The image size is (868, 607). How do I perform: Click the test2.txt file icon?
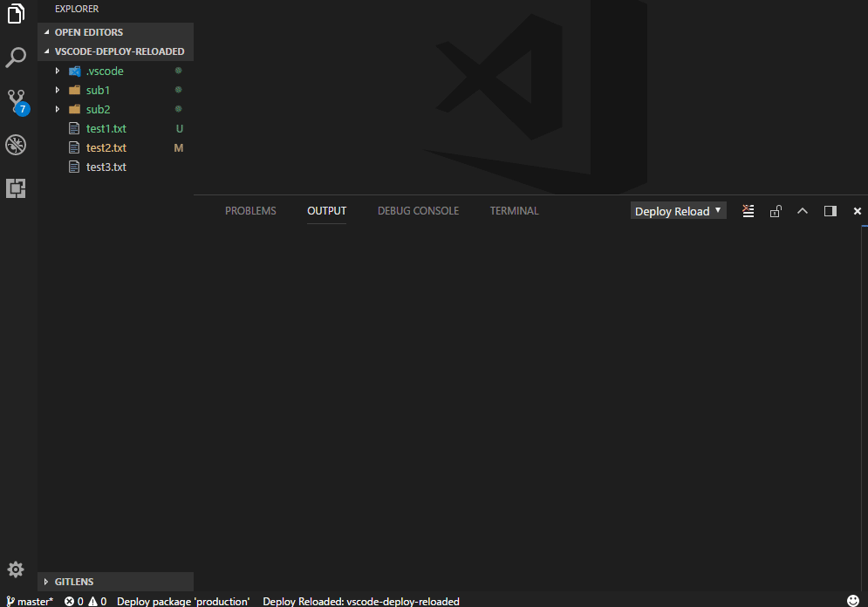74,147
